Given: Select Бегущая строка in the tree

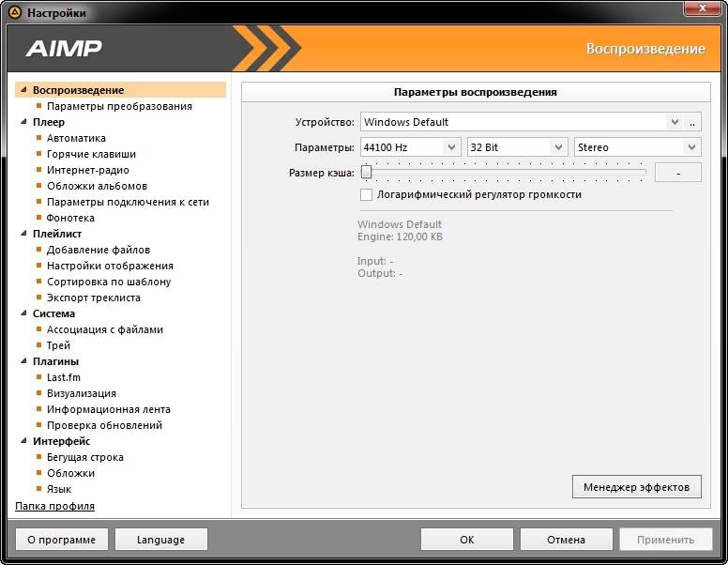Looking at the screenshot, I should click(85, 457).
